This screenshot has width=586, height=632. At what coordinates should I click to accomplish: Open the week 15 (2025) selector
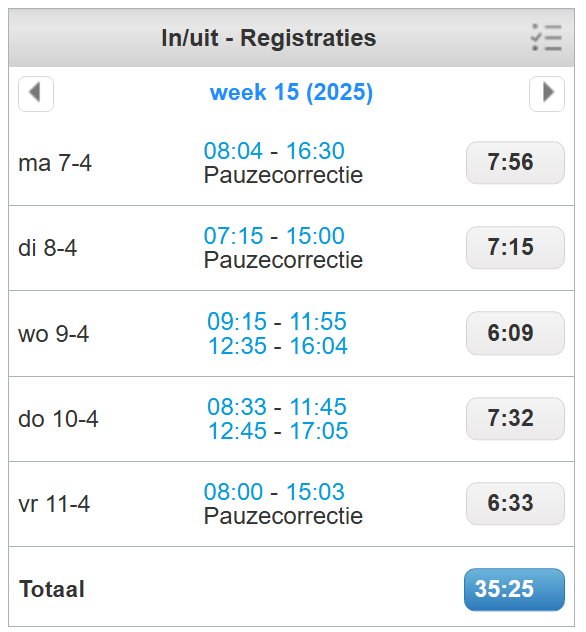point(291,92)
